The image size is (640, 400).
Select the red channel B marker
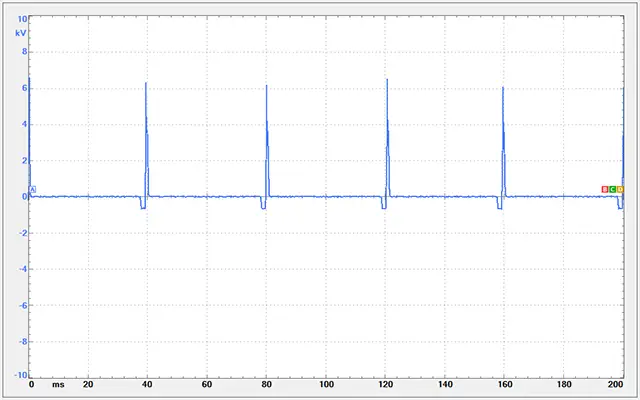click(605, 189)
